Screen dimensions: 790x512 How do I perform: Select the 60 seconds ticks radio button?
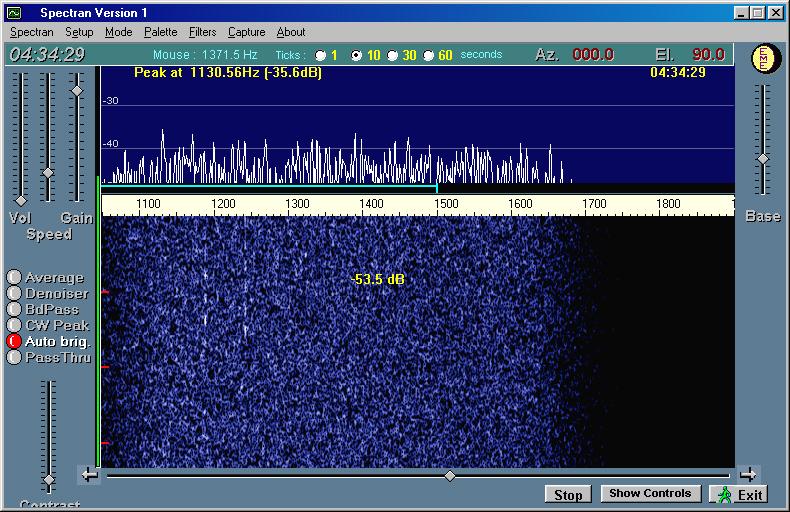pyautogui.click(x=428, y=55)
